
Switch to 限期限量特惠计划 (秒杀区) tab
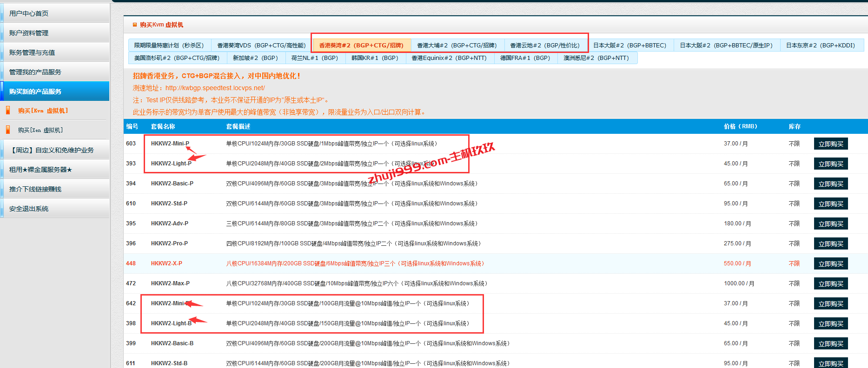169,46
